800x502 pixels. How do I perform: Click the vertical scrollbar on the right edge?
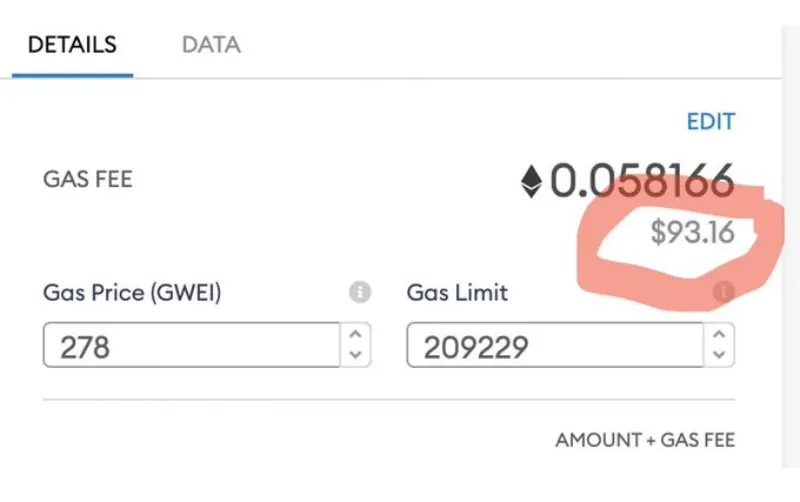pos(790,250)
